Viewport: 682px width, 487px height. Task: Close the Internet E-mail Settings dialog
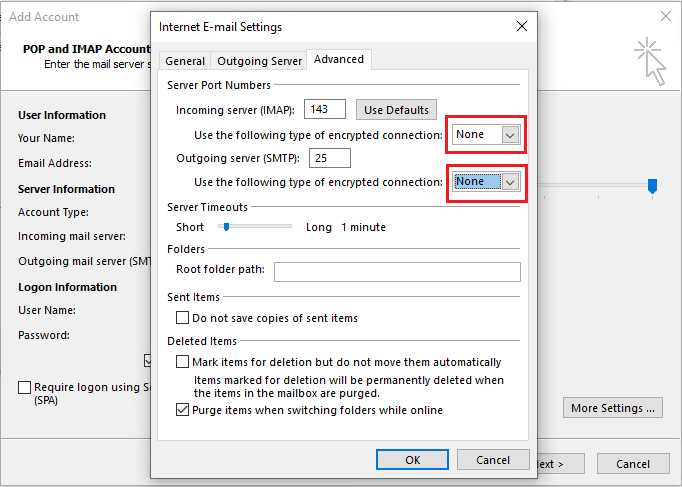pos(520,27)
